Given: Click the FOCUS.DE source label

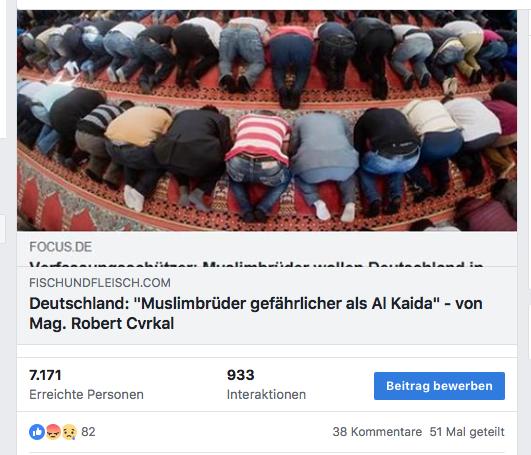Looking at the screenshot, I should pyautogui.click(x=61, y=247).
